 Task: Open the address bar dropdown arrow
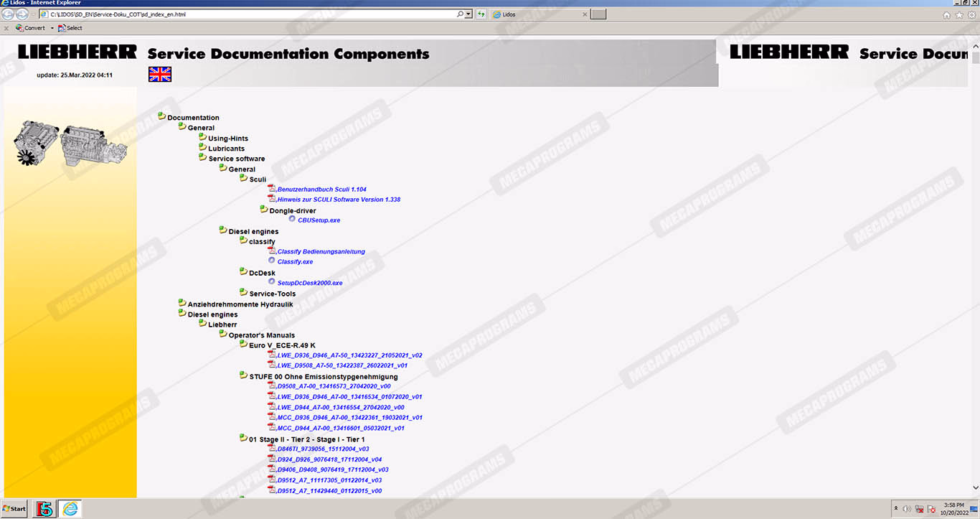tap(468, 14)
